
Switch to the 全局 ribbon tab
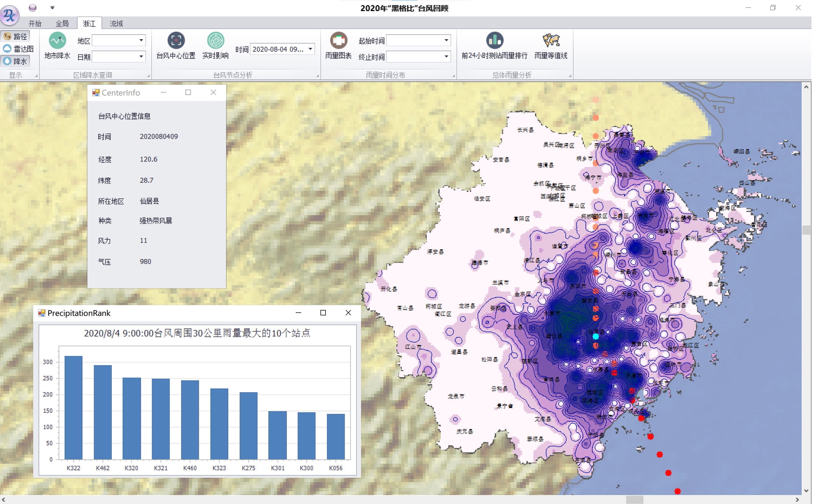click(x=62, y=23)
